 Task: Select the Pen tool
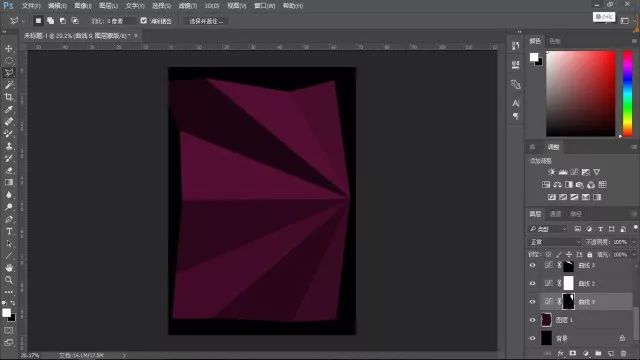click(9, 219)
